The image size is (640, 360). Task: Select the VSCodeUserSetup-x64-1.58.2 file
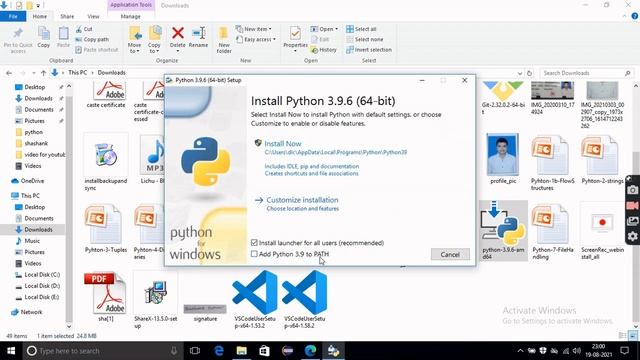(304, 300)
